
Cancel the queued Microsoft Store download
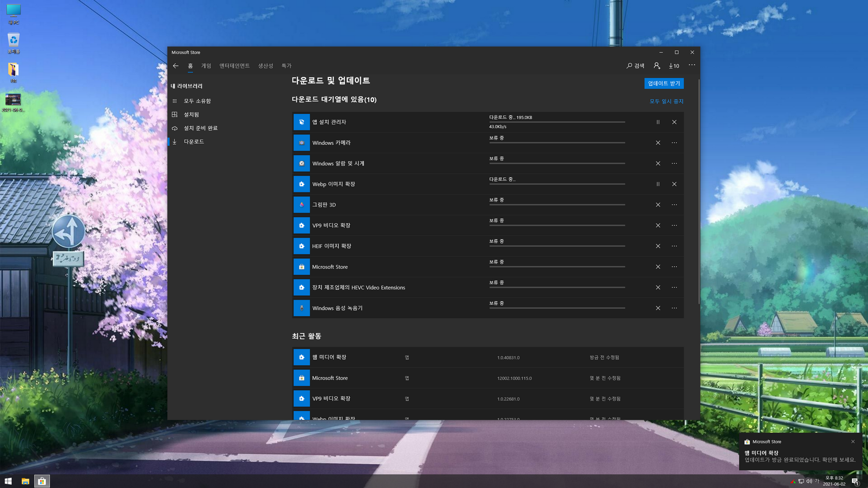click(658, 267)
